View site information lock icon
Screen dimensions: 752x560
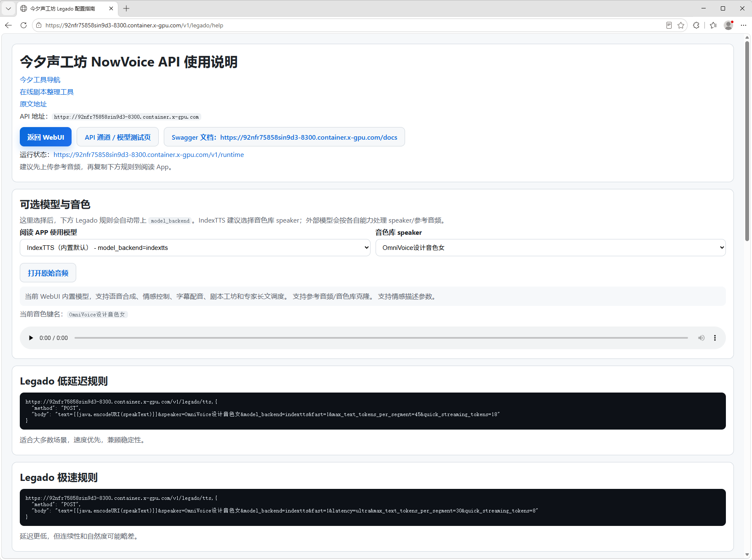tap(39, 25)
